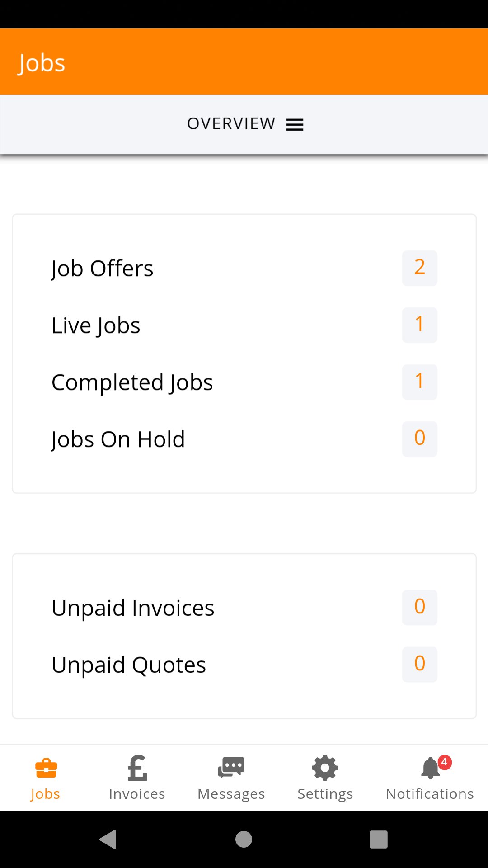
Task: Select Jobs On Hold row
Action: pos(118,439)
